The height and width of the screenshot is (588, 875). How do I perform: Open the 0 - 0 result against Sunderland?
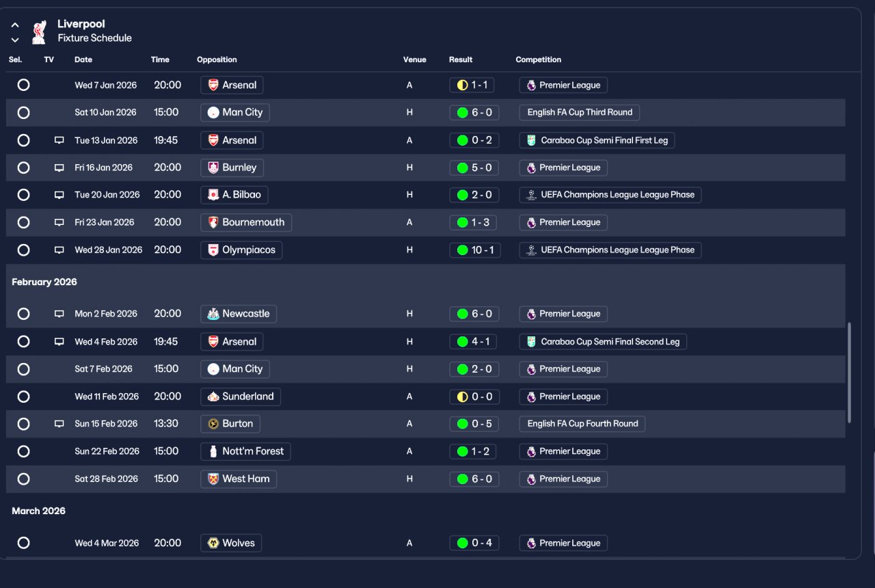click(x=474, y=397)
